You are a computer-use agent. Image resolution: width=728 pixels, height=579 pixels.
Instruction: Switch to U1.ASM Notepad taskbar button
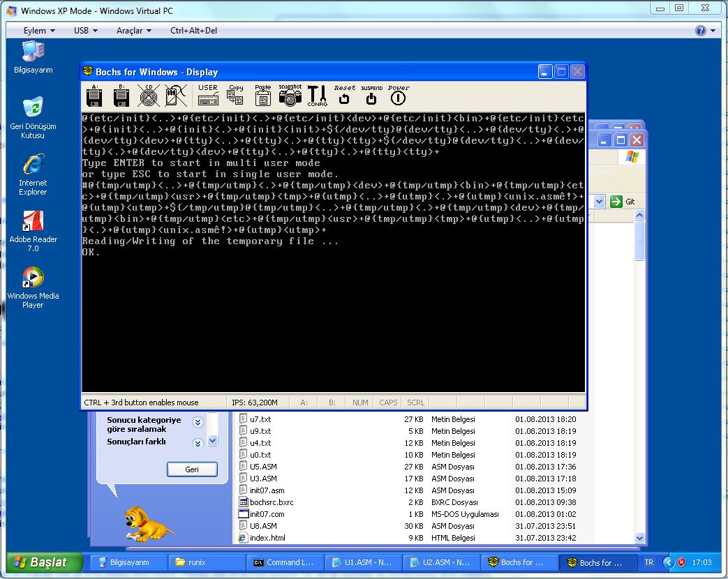click(x=363, y=562)
